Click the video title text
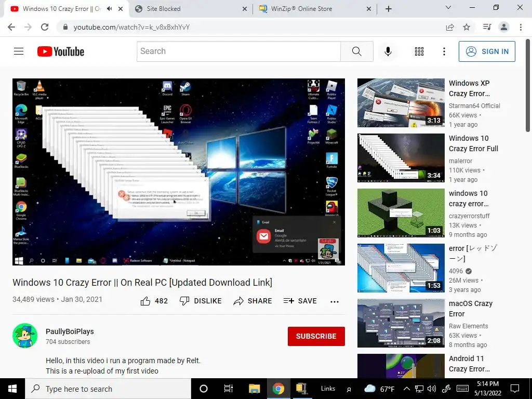 tap(142, 282)
